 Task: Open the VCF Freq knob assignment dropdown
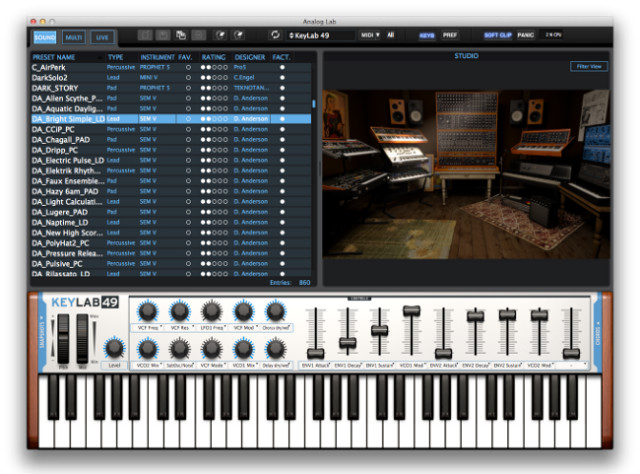coord(148,327)
